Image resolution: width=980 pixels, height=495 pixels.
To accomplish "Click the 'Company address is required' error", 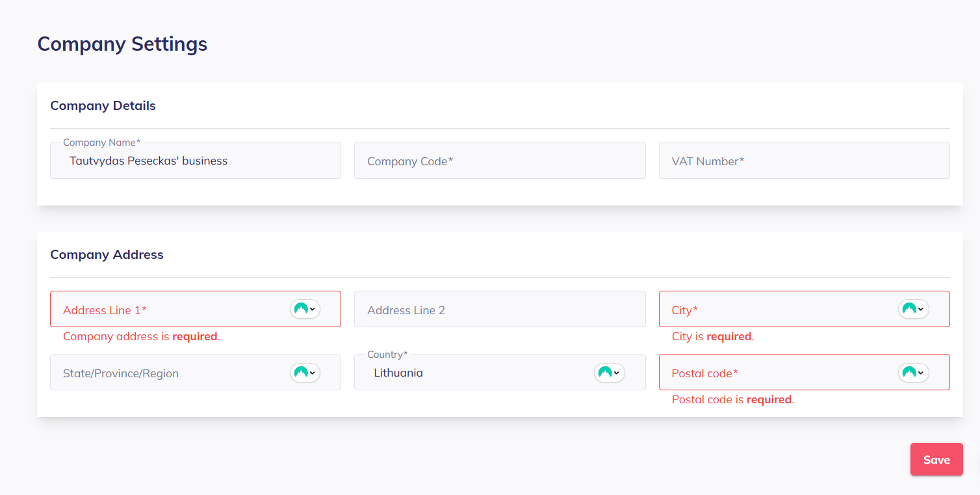I will [x=141, y=336].
